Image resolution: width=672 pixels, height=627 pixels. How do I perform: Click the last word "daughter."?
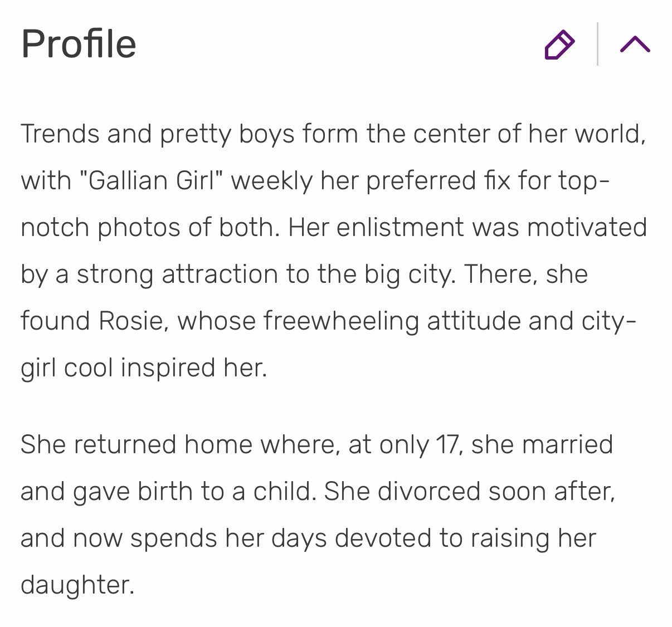[x=77, y=585]
